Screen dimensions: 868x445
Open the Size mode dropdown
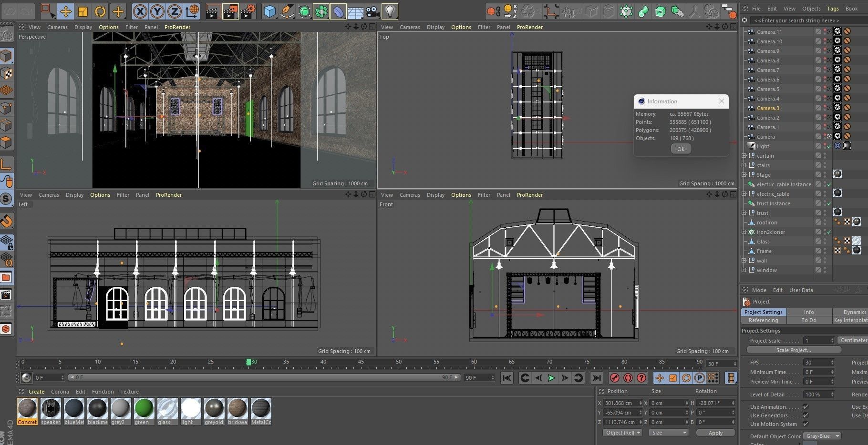tap(669, 433)
